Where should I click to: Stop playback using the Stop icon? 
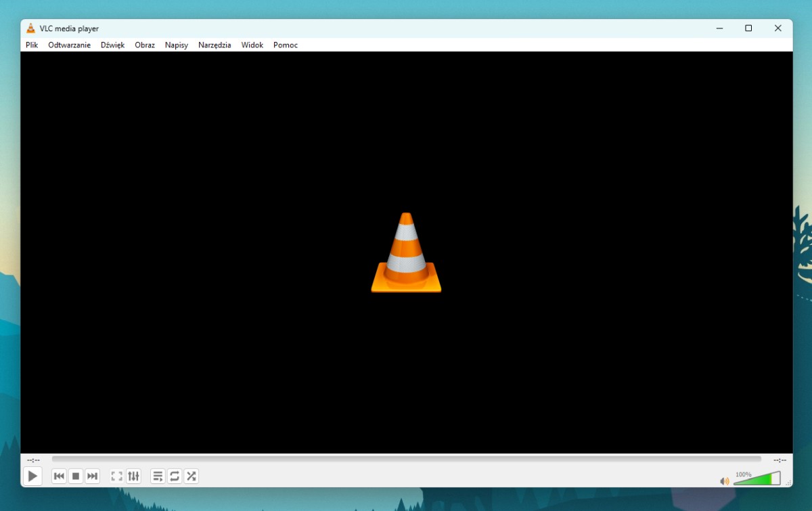(75, 476)
